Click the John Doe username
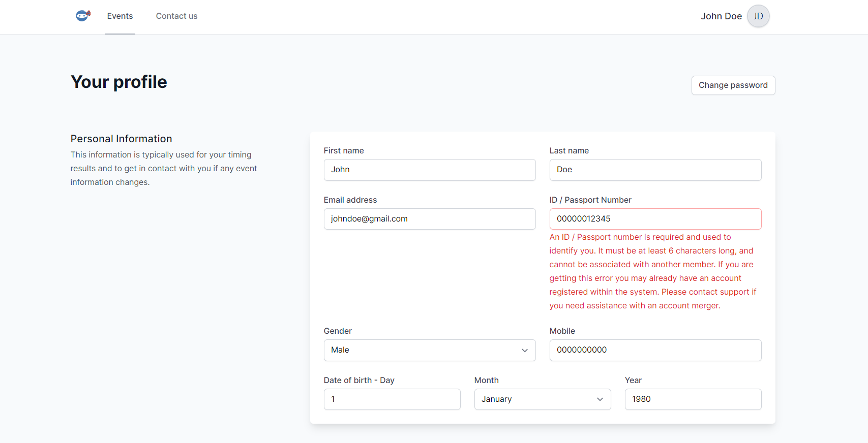Screen dimensions: 868x443 pyautogui.click(x=721, y=16)
